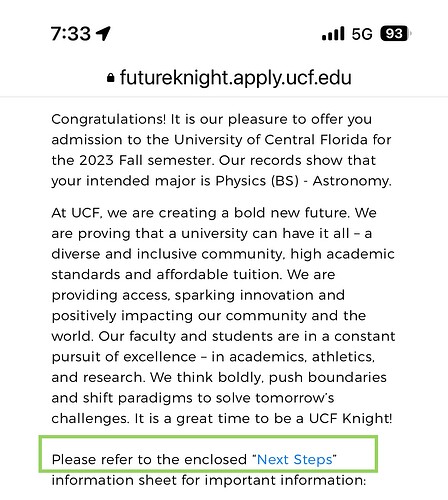Tap the 5G network indicator
448x500 pixels.
pos(362,34)
